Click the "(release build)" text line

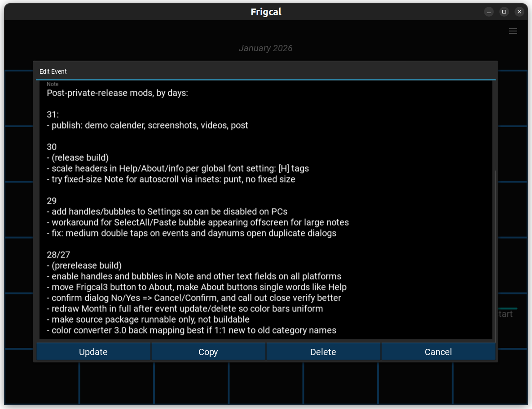point(80,158)
